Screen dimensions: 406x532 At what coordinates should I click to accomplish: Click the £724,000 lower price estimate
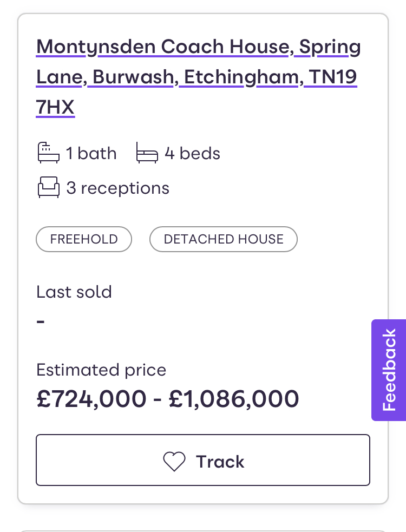click(x=91, y=399)
